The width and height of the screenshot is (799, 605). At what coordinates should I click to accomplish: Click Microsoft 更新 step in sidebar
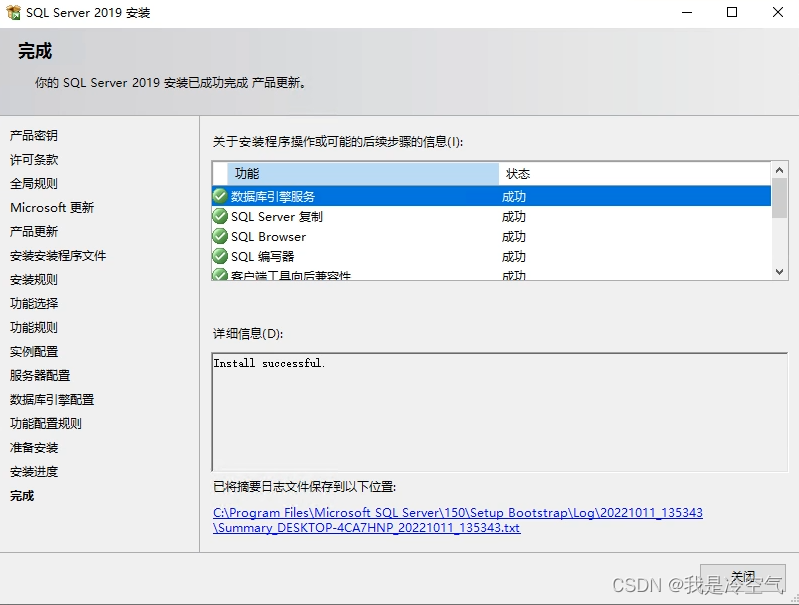coord(52,207)
